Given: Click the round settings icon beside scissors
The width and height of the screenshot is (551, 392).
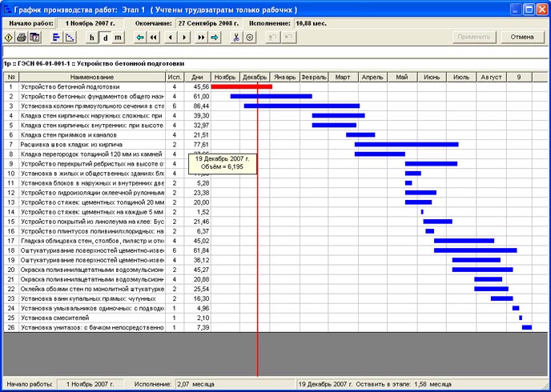Looking at the screenshot, I should [249, 37].
